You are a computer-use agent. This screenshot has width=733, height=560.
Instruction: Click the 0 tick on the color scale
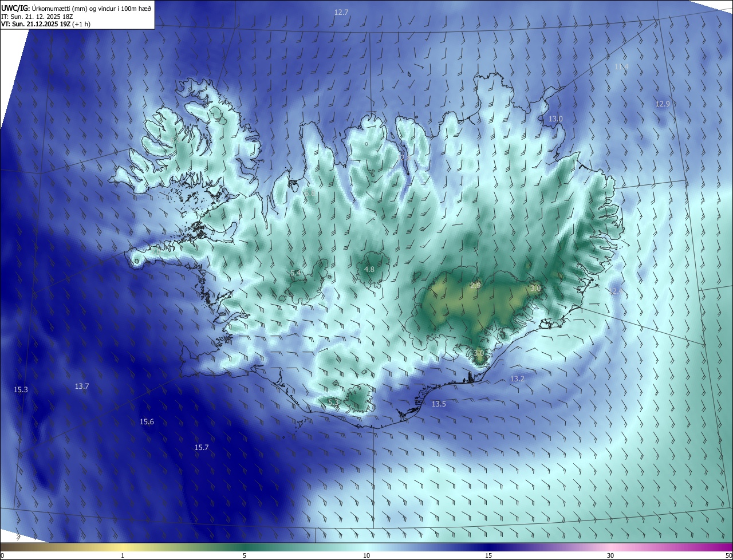pos(2,555)
